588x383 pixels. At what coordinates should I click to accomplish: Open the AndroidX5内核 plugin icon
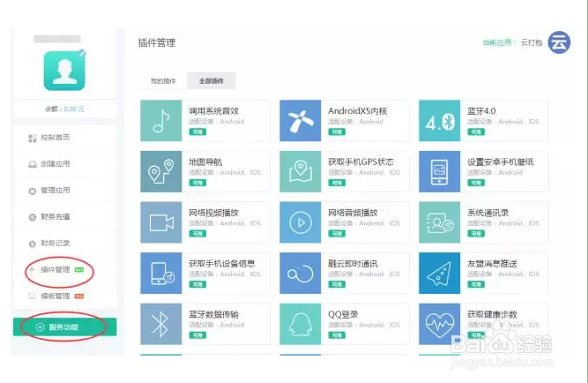(300, 121)
